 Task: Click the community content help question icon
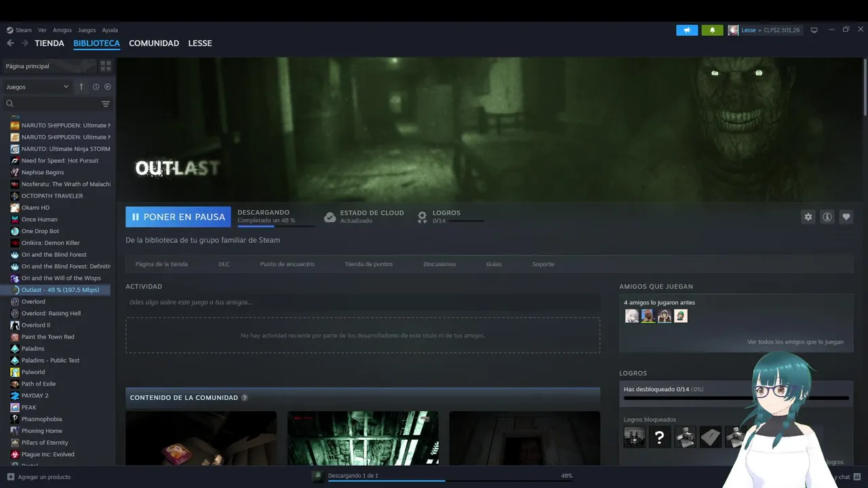pyautogui.click(x=245, y=398)
